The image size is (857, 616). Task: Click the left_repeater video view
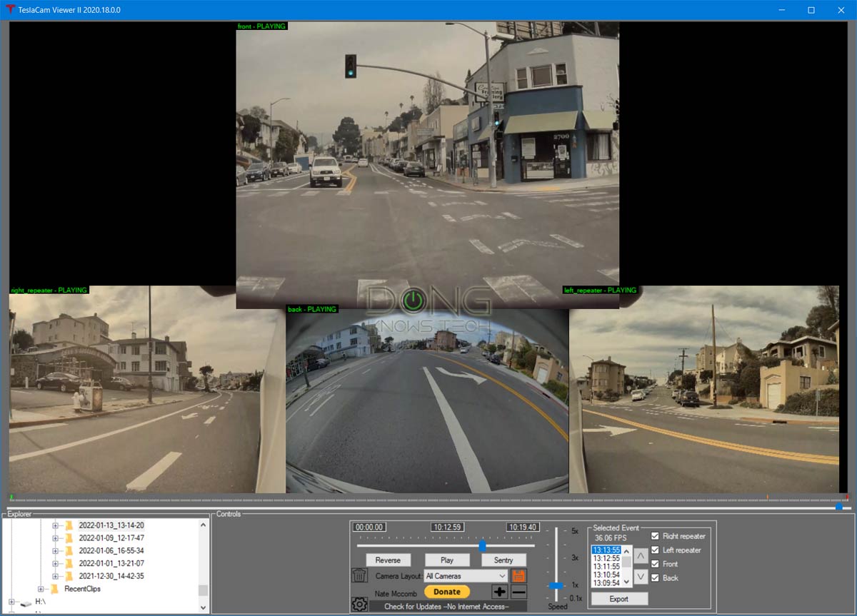[704, 390]
